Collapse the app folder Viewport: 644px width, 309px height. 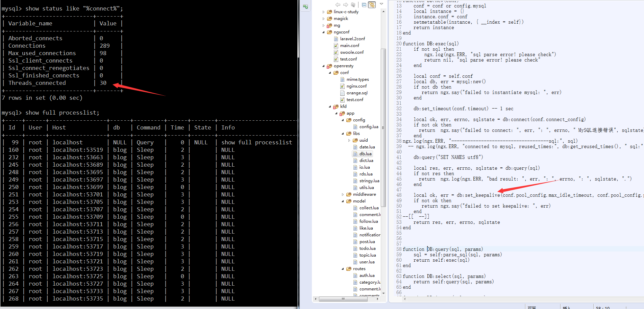(x=337, y=113)
